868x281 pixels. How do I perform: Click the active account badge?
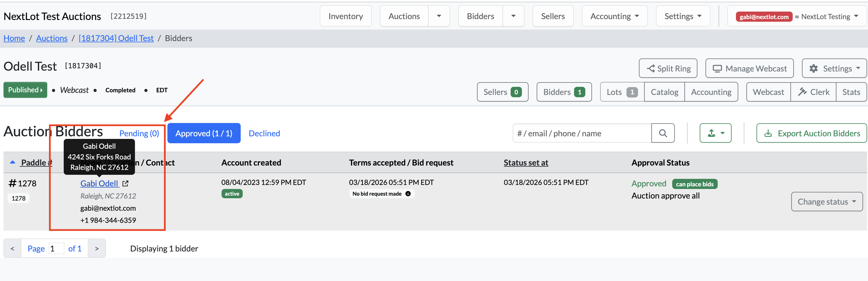pos(232,194)
